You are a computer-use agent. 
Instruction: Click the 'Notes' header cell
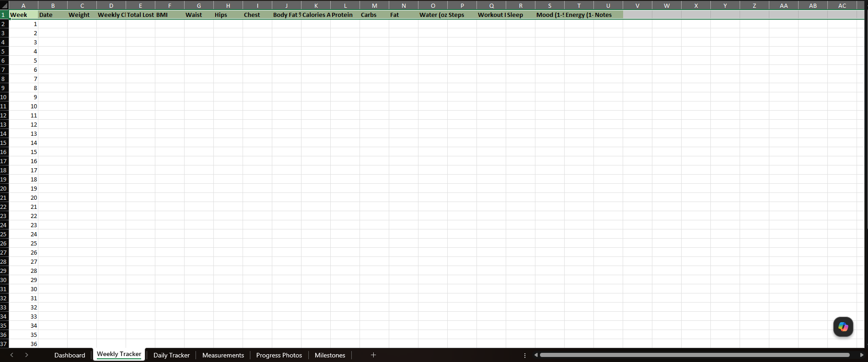608,15
